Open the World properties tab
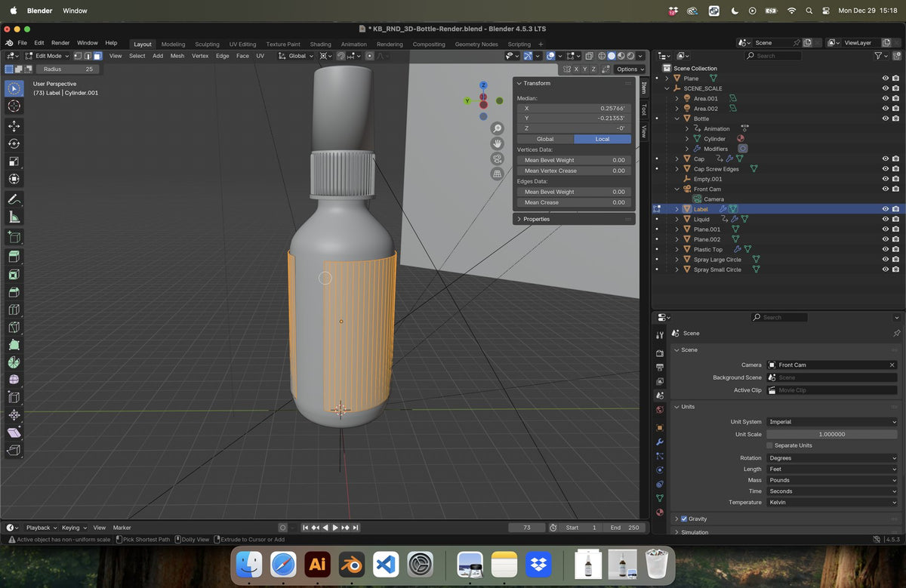 tap(660, 410)
